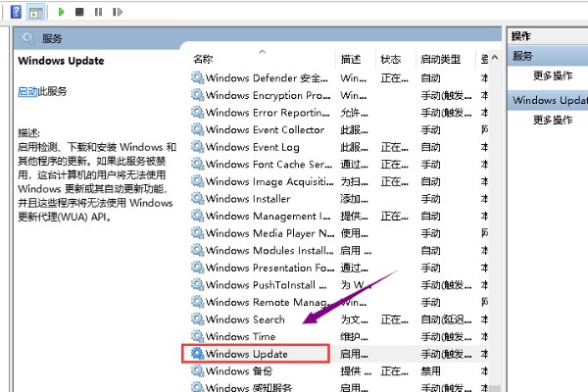This screenshot has height=392, width=588.
Task: Click the gear icon of Windows Font Cache Ser...
Action: 197,164
